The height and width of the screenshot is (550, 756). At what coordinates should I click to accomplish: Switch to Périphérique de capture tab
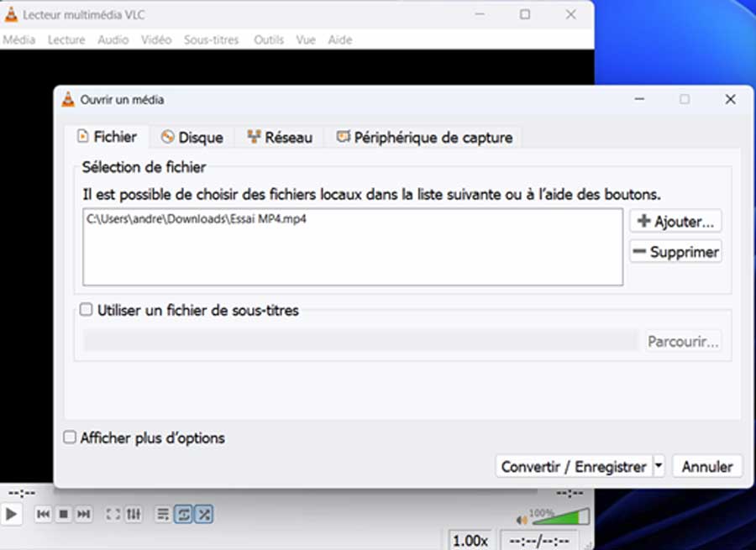(424, 138)
